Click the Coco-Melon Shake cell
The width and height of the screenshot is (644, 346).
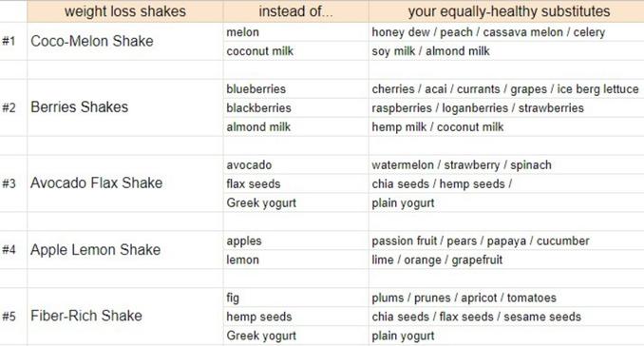125,41
